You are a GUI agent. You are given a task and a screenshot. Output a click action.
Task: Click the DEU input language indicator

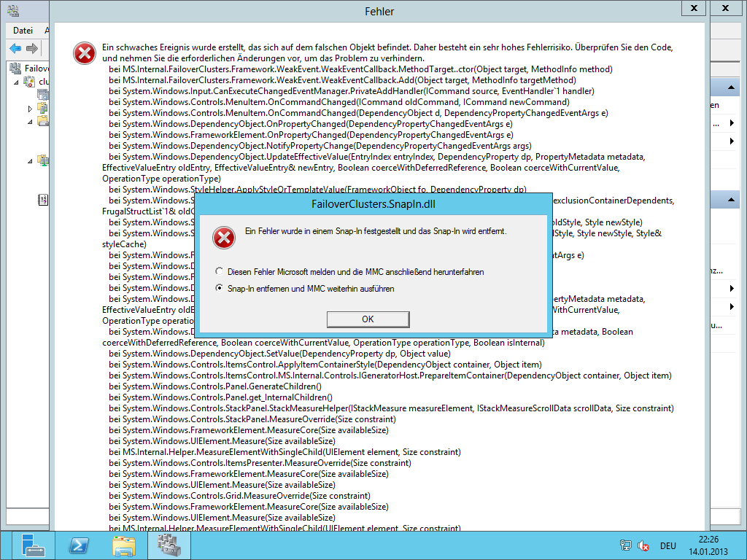(x=668, y=545)
